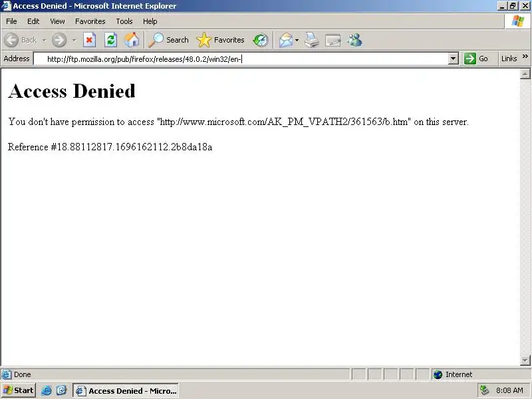Viewport: 532px width, 399px height.
Task: Go to Home page icon
Action: click(x=132, y=40)
